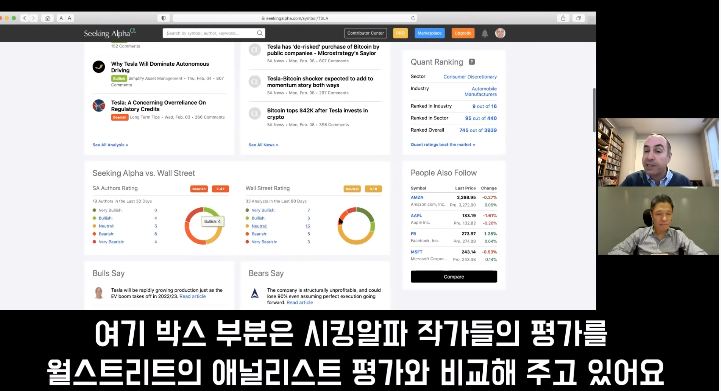Click the Wall Street Rating donut chart
Viewport: 721px width, 391px height.
[356, 225]
